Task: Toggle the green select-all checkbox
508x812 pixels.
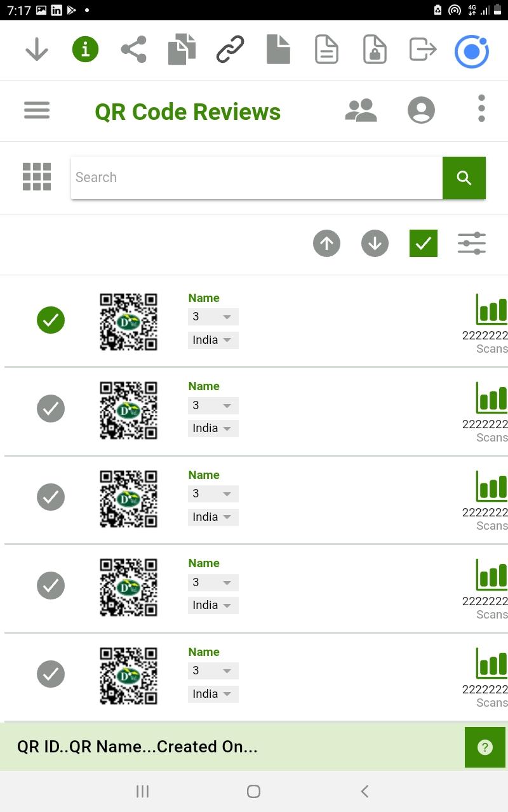Action: [424, 243]
